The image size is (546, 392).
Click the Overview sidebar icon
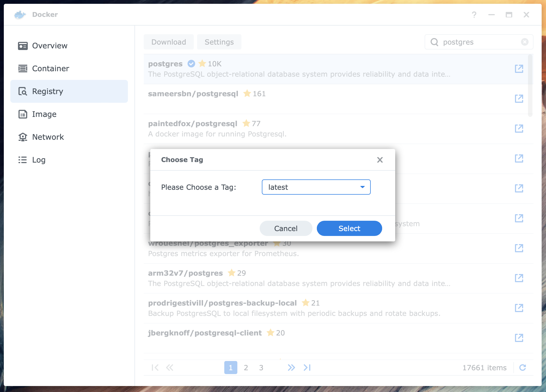[x=23, y=46]
